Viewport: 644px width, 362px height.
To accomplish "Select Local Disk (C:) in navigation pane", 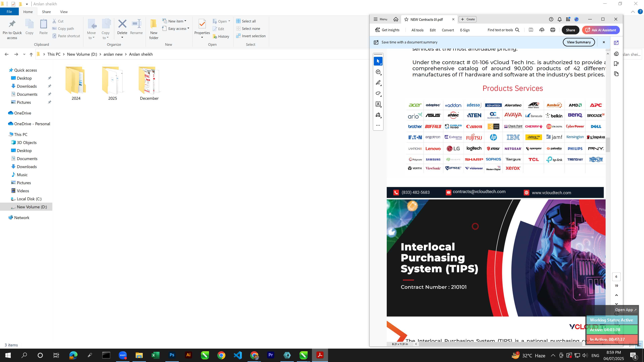I will point(29,199).
